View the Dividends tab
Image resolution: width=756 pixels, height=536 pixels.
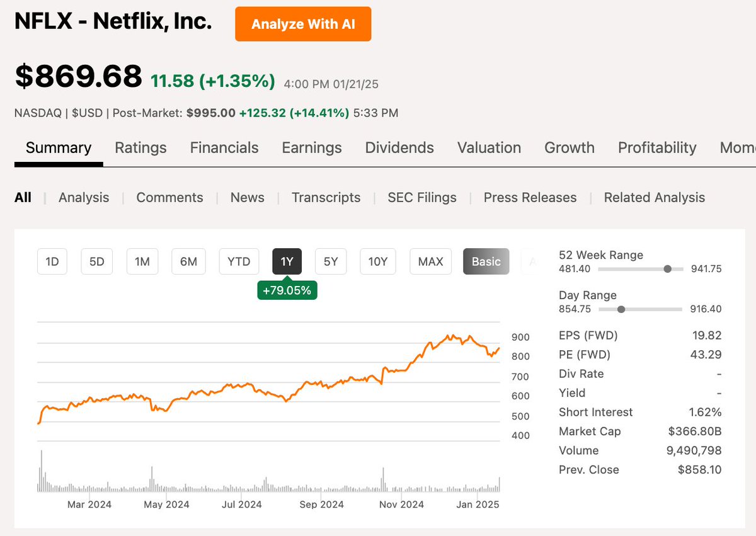[399, 147]
